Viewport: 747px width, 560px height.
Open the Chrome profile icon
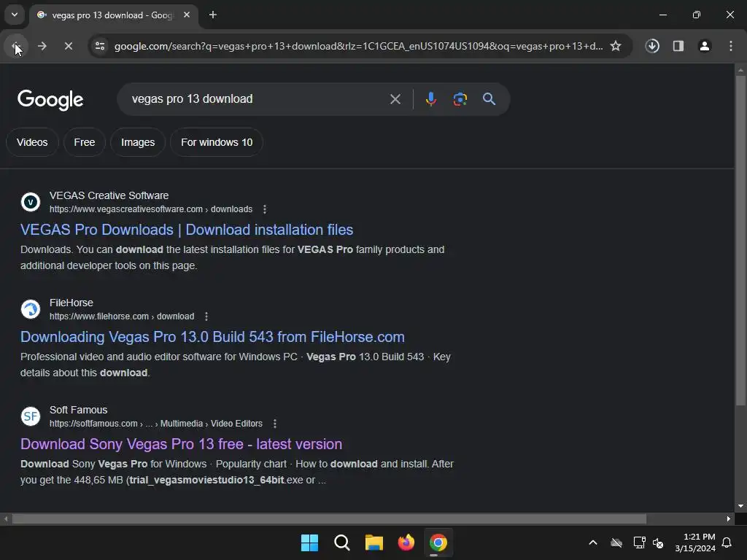coord(705,46)
